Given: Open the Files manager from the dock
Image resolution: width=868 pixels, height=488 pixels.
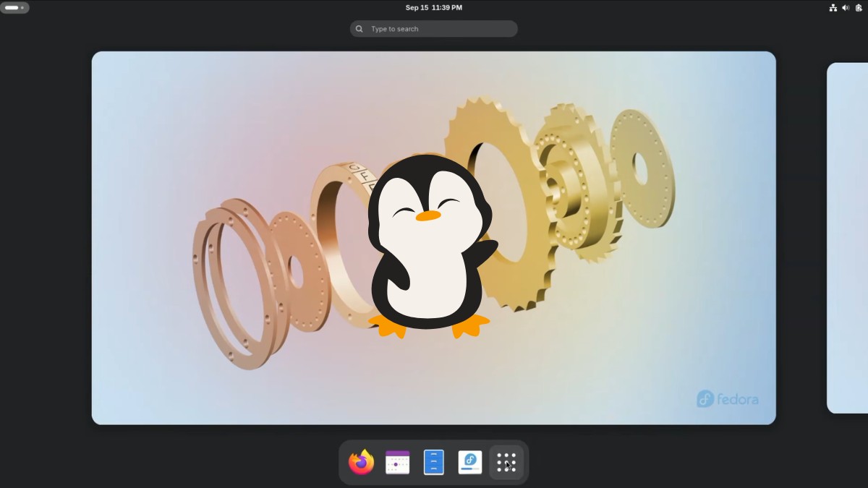Looking at the screenshot, I should pos(434,462).
